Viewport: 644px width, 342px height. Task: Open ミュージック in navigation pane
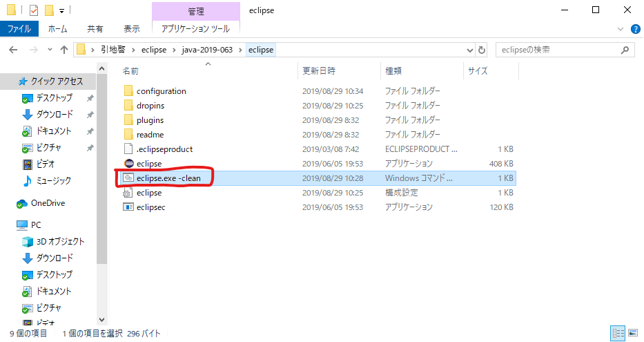(53, 180)
